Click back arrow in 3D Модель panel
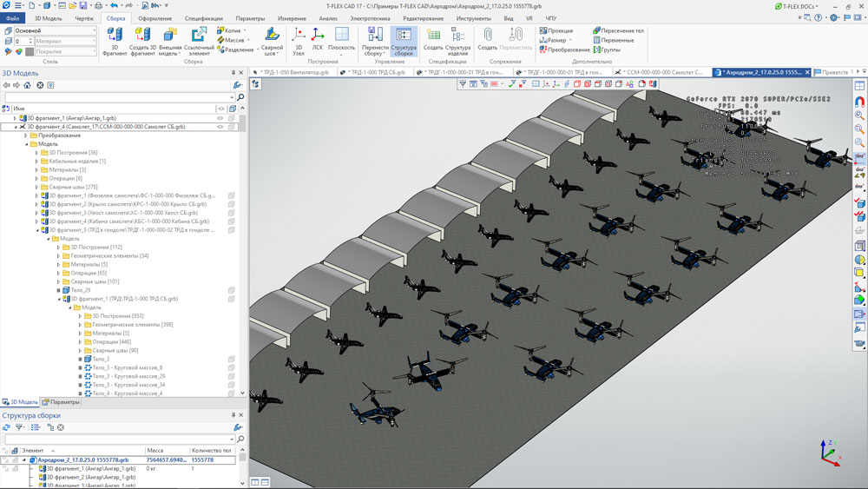868x489 pixels. pos(7,85)
